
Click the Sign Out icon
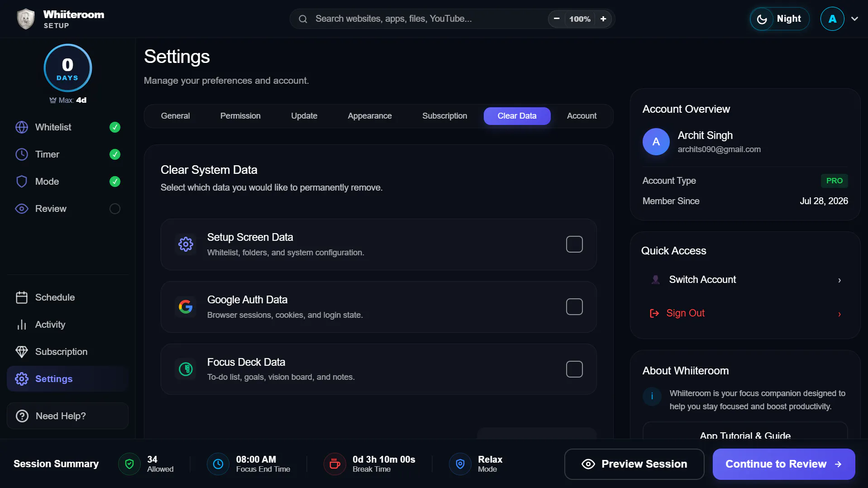click(x=654, y=313)
